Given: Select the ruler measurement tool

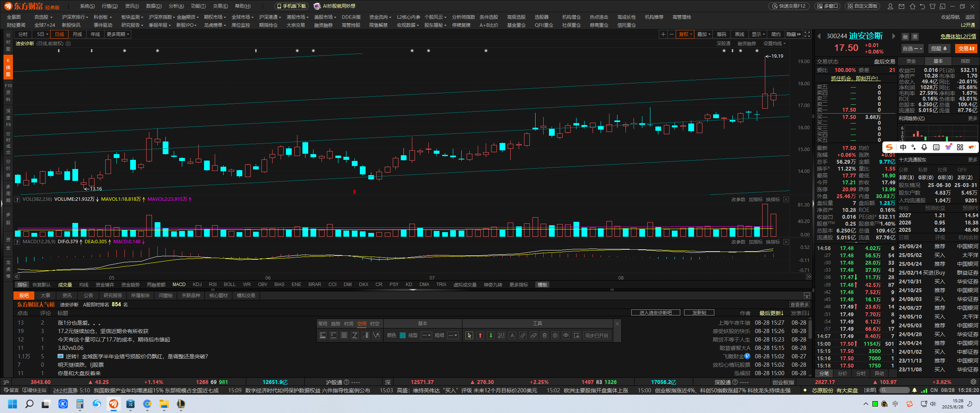Looking at the screenshot, I should click(523, 335).
